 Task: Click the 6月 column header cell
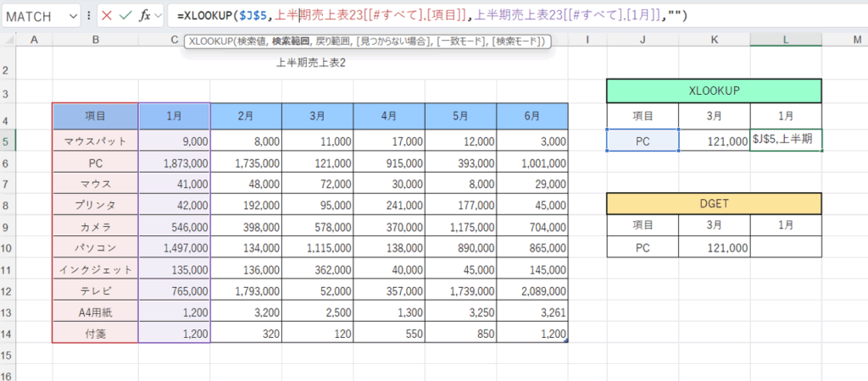(x=531, y=117)
